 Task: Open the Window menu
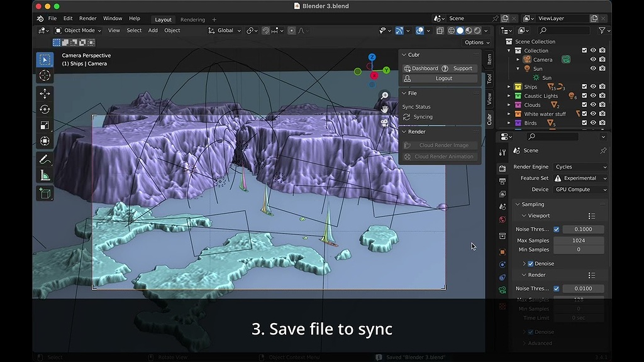(x=113, y=18)
